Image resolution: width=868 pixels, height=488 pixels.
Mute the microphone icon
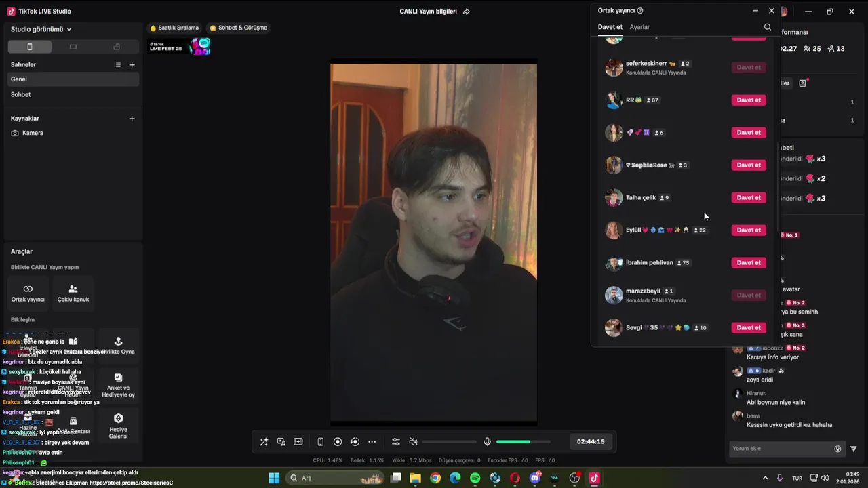coord(487,442)
